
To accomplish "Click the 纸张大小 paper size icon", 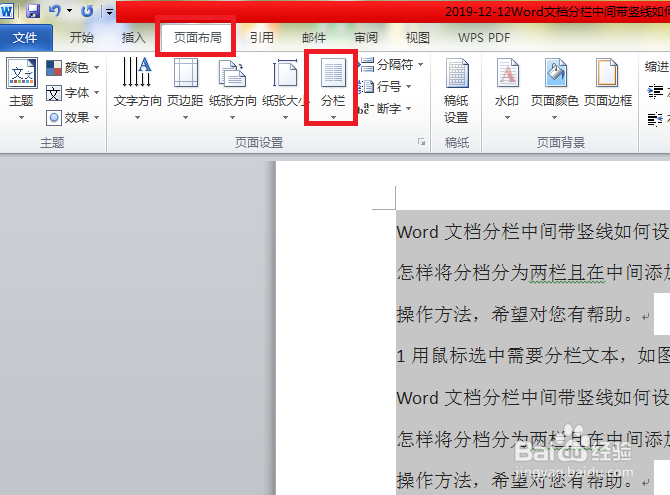I will [285, 73].
